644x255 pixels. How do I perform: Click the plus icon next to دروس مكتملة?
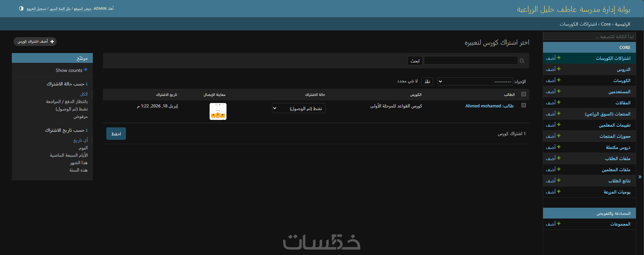click(559, 147)
